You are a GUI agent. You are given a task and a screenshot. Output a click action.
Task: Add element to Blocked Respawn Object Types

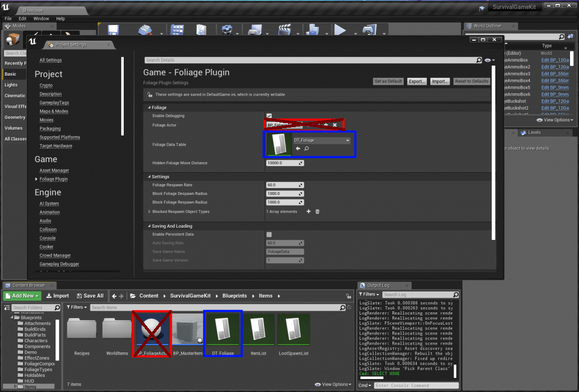pyautogui.click(x=308, y=212)
